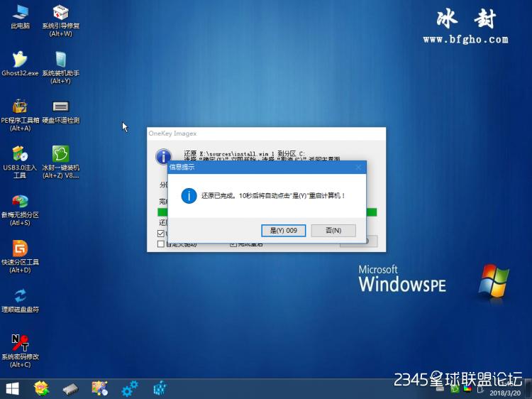Launch 硬盘坏道检测 desktop icon
Image resolution: width=532 pixels, height=399 pixels.
(61, 111)
